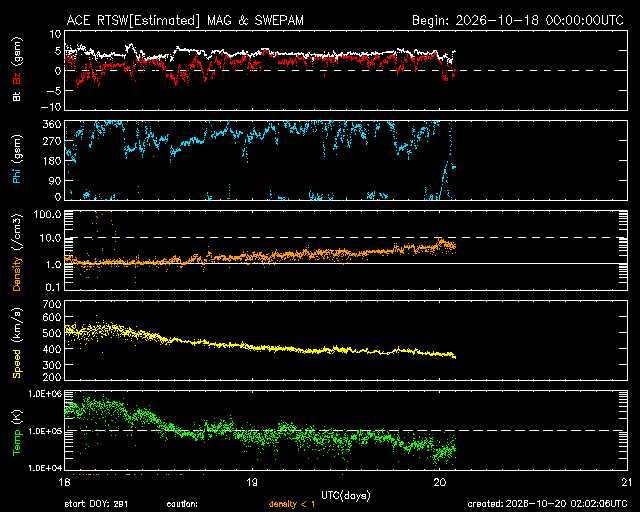640x512 pixels.
Task: Click the "21" day label on the time axis
Action: click(x=627, y=482)
